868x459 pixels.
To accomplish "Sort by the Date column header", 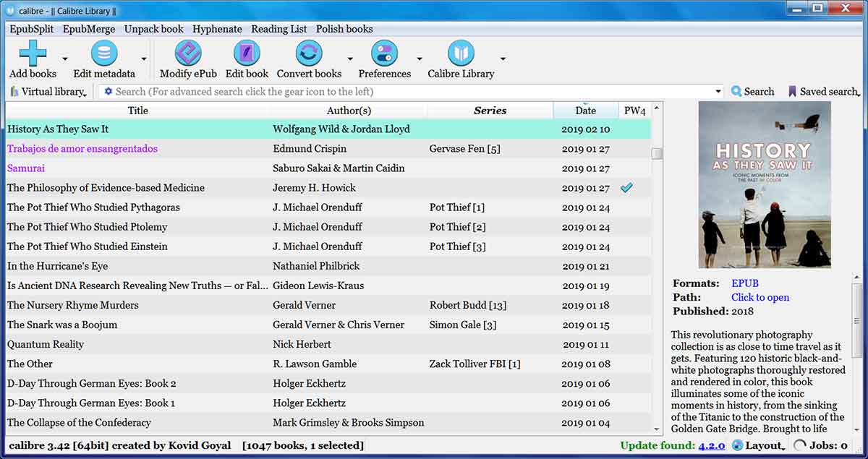I will click(586, 111).
